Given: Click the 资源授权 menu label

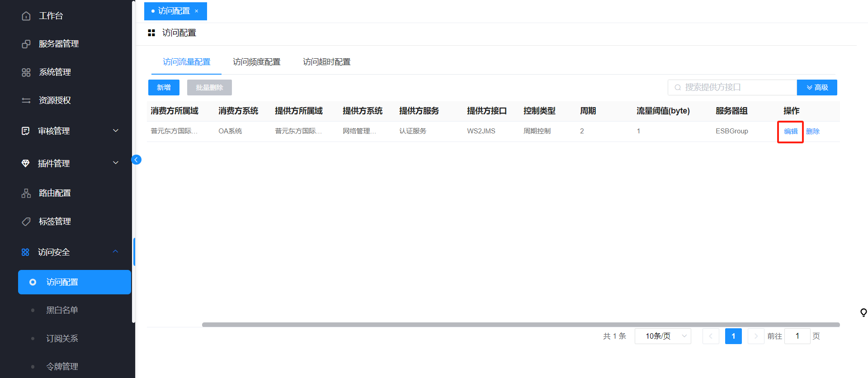Looking at the screenshot, I should pos(55,100).
